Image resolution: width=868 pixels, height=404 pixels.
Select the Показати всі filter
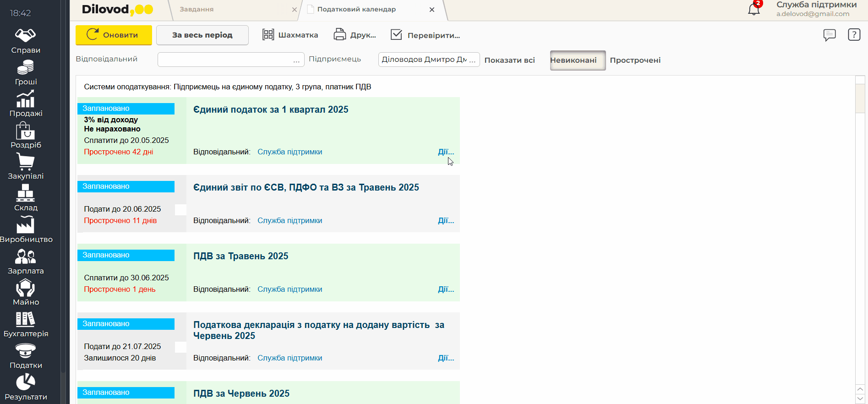pyautogui.click(x=509, y=60)
